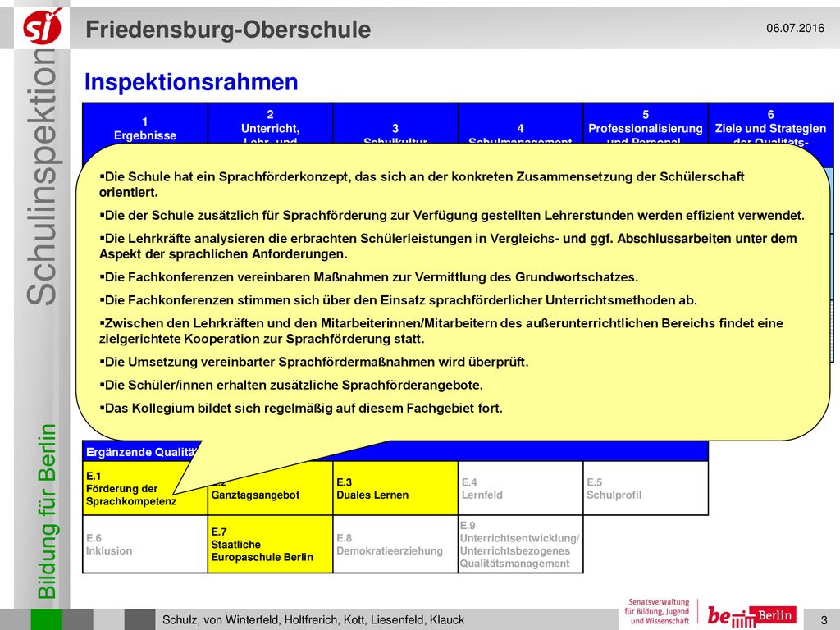The height and width of the screenshot is (630, 840).
Task: Click bullet about analysing 'Schülerleistungen'
Action: pyautogui.click(x=448, y=246)
